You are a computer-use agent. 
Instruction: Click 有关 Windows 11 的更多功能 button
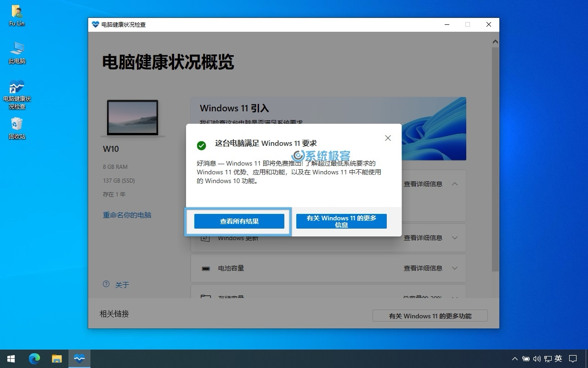click(430, 316)
